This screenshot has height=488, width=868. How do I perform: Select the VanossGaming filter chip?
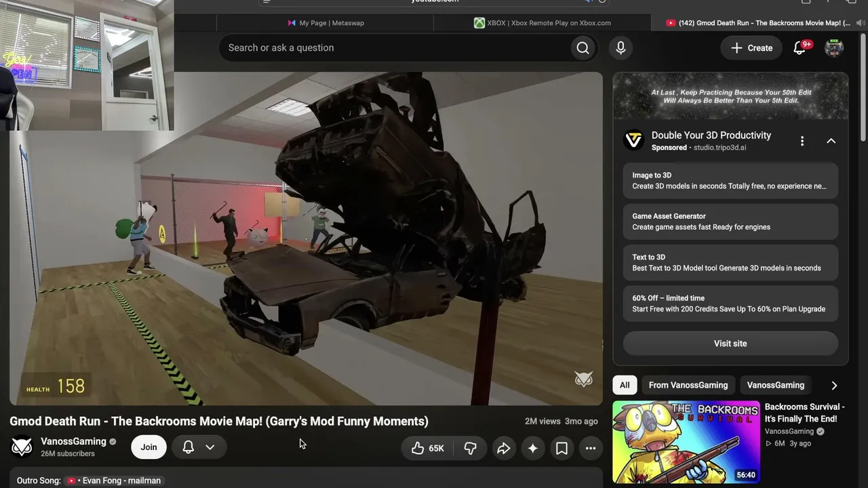coord(776,385)
